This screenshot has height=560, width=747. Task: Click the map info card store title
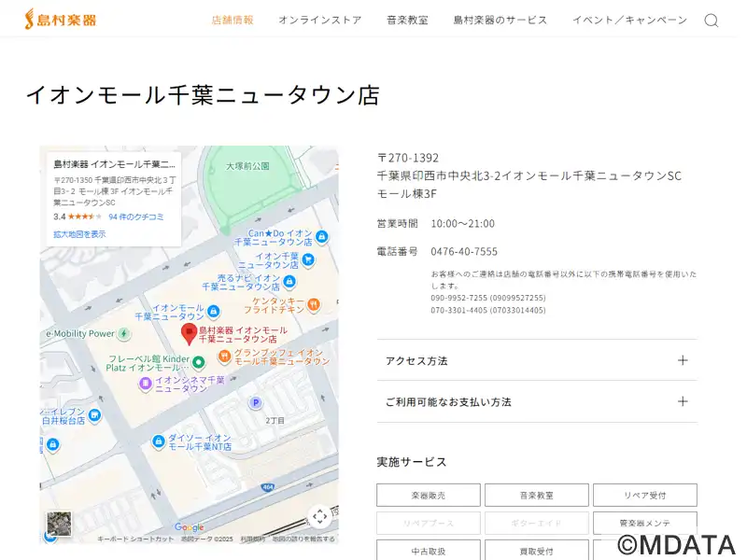point(114,164)
